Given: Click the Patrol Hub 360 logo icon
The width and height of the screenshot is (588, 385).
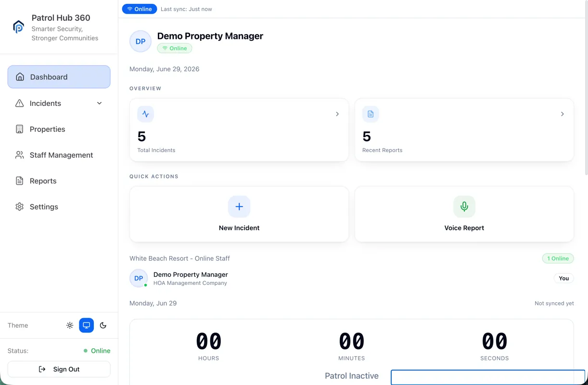Looking at the screenshot, I should (18, 27).
